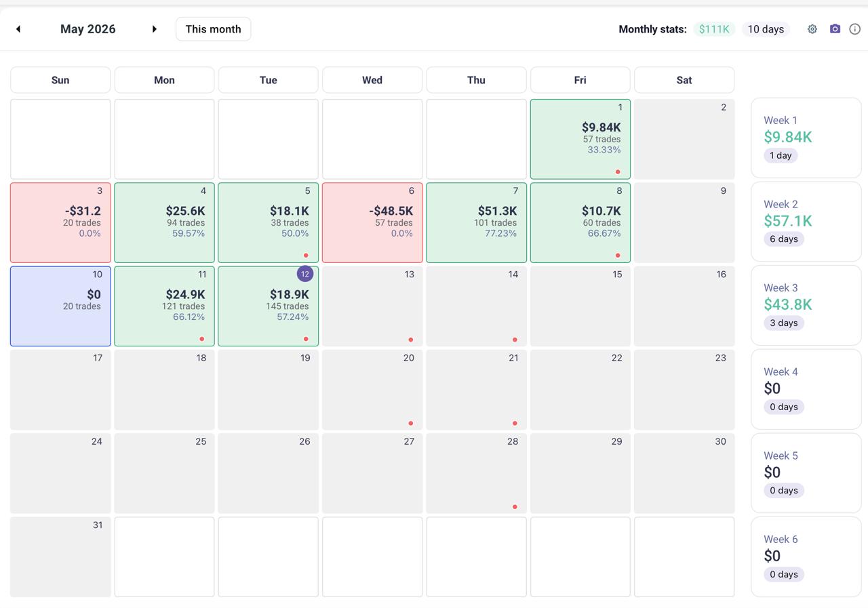The width and height of the screenshot is (868, 608).
Task: Click the Mon column header
Action: 164,80
